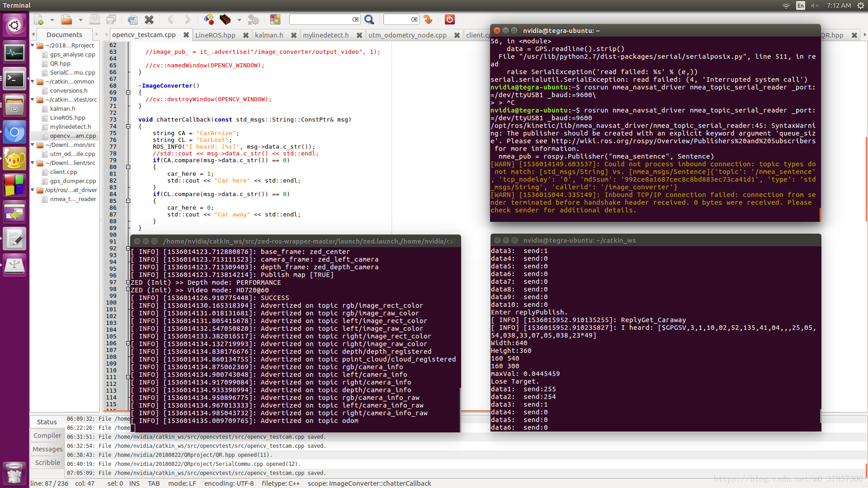Click the jump to line arrow icon
Viewport: 868px width, 488px height.
coord(428,19)
